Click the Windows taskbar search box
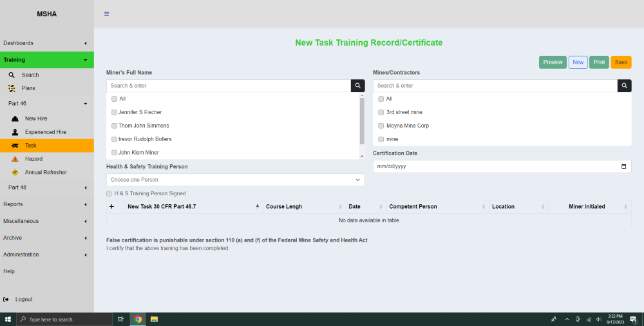 [x=64, y=320]
